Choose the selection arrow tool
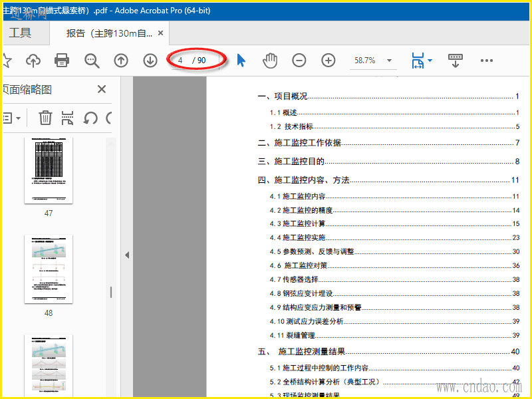The height and width of the screenshot is (399, 532). pos(241,61)
